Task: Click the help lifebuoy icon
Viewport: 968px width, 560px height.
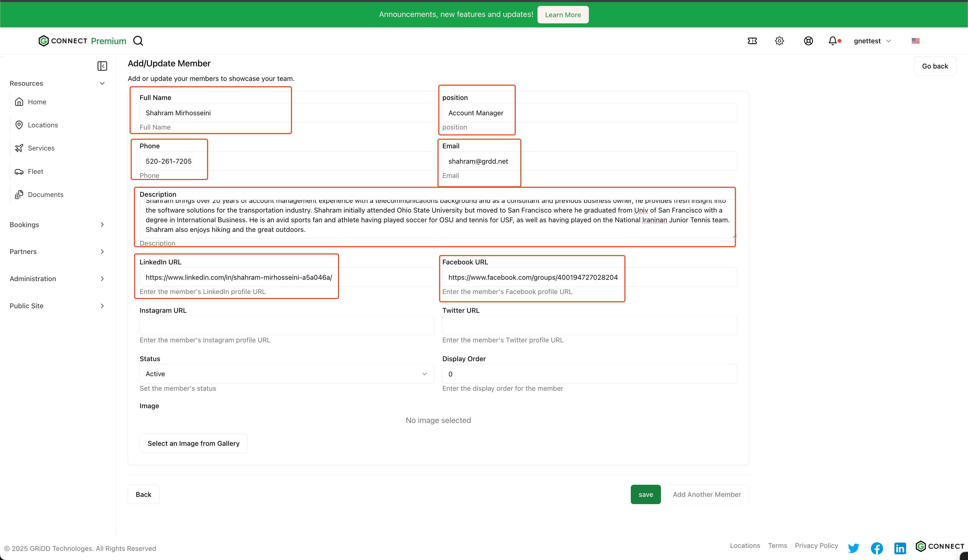Action: click(x=808, y=41)
